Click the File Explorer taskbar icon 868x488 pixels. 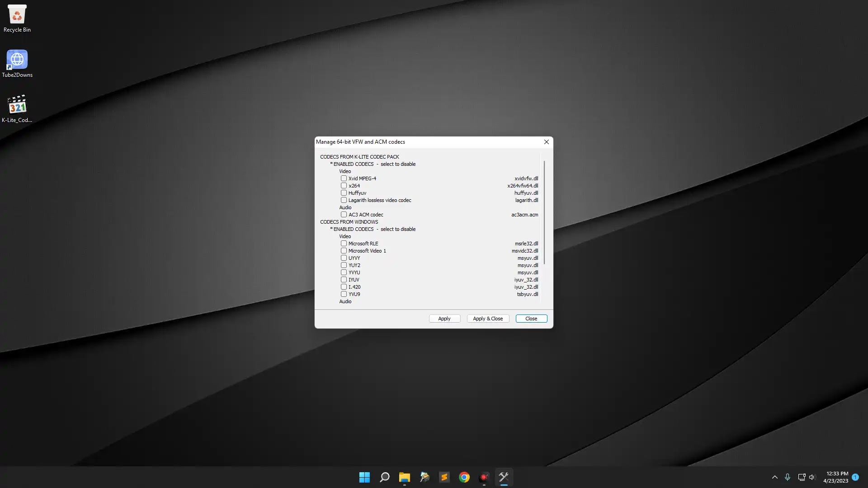pyautogui.click(x=405, y=477)
